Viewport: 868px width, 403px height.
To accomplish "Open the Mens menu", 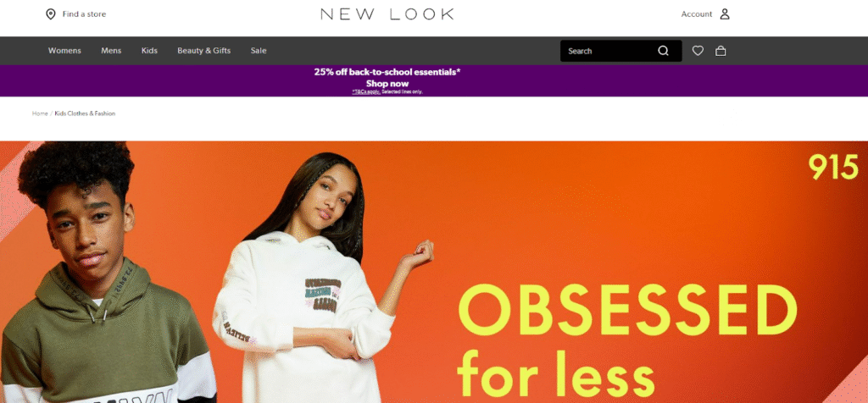I will click(x=111, y=50).
